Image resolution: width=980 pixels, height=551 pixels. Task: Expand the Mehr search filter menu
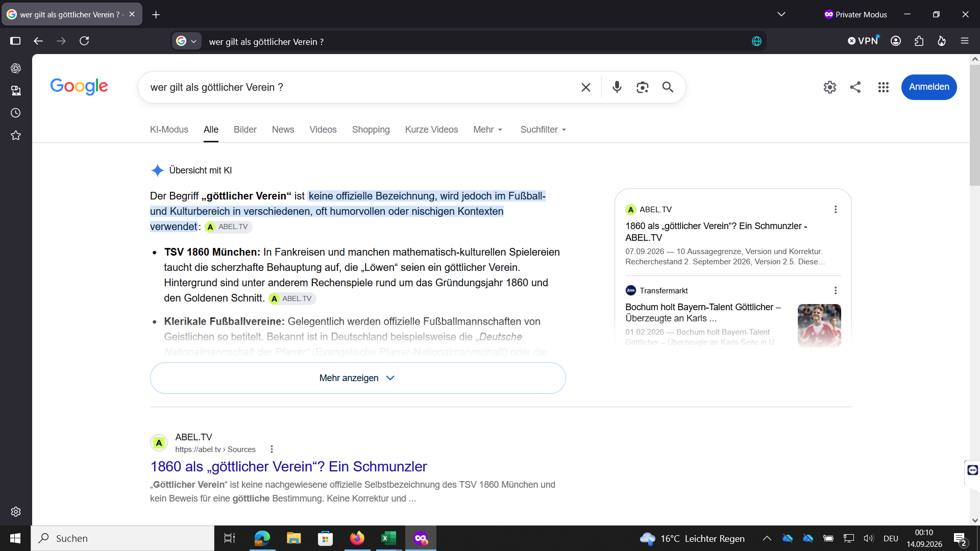pos(488,130)
